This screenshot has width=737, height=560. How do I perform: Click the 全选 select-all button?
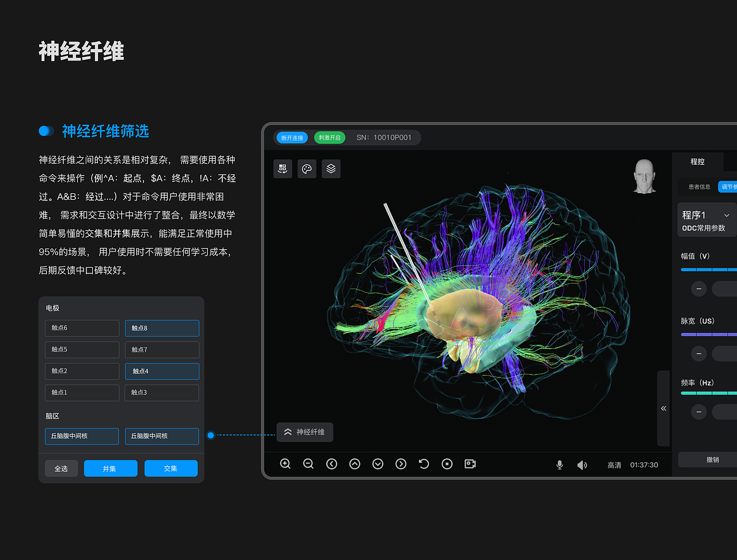[x=61, y=468]
